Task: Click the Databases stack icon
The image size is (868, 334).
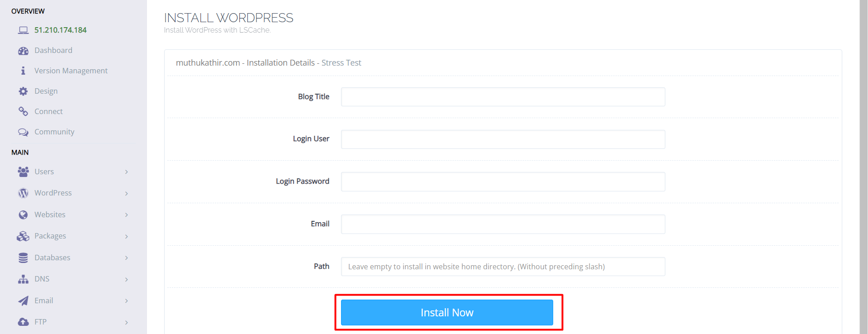Action: 23,258
